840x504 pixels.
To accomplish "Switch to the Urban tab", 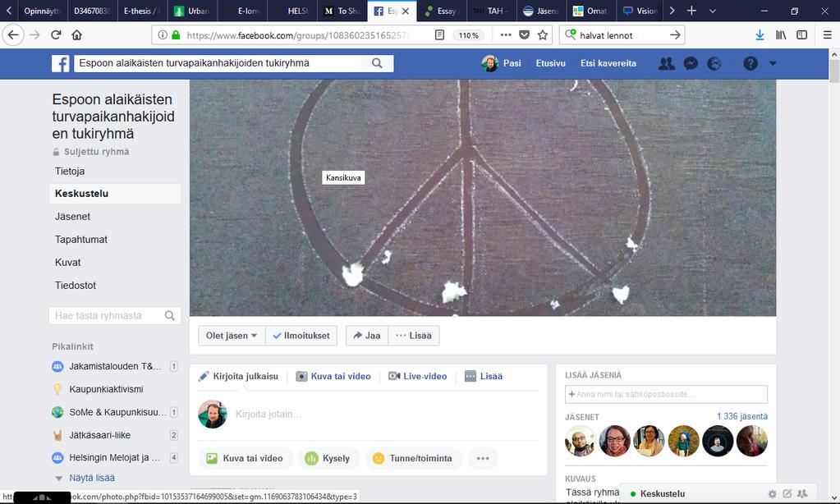I will (x=192, y=11).
